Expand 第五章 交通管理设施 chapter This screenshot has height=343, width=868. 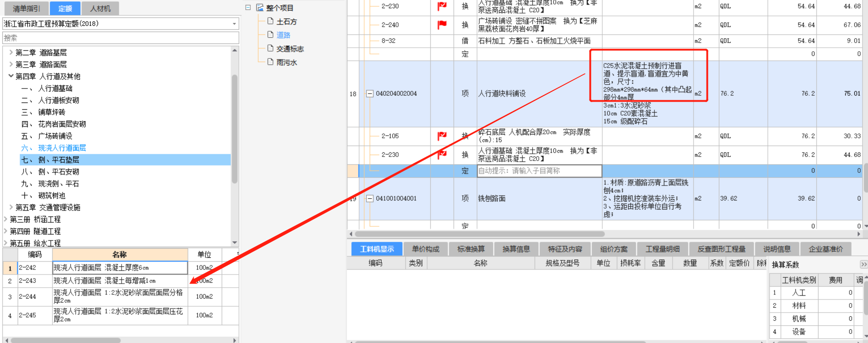click(11, 207)
